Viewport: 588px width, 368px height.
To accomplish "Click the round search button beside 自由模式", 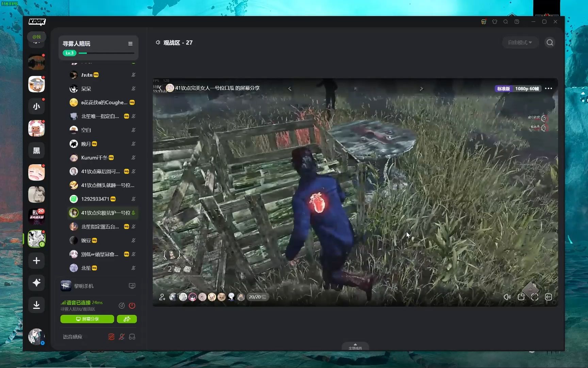I will click(550, 43).
